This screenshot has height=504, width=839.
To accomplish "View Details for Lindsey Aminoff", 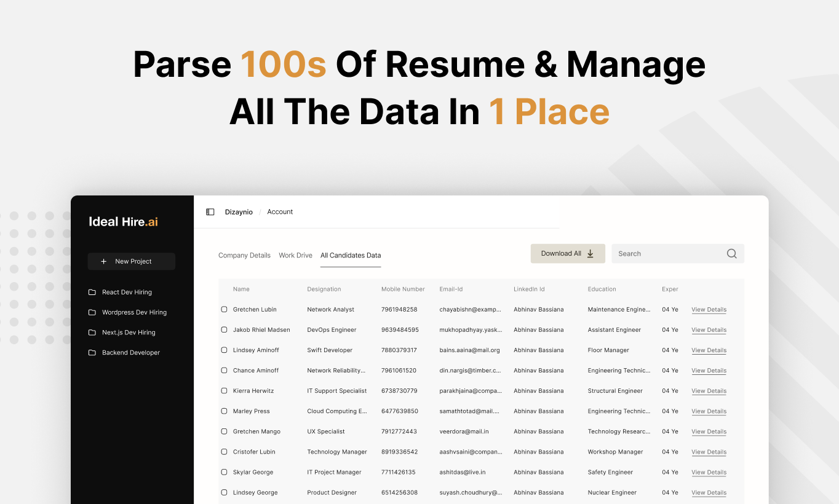I will [x=709, y=350].
